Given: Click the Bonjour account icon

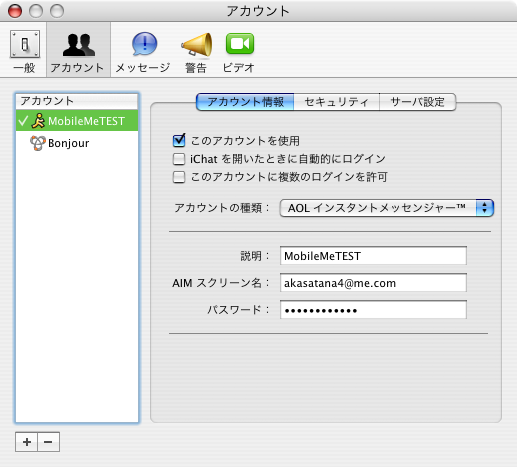Looking at the screenshot, I should click(38, 143).
